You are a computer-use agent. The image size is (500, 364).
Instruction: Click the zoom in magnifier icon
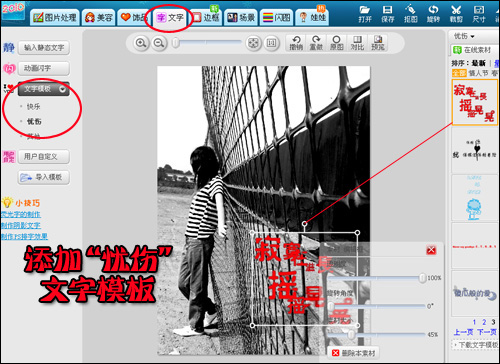pos(141,43)
